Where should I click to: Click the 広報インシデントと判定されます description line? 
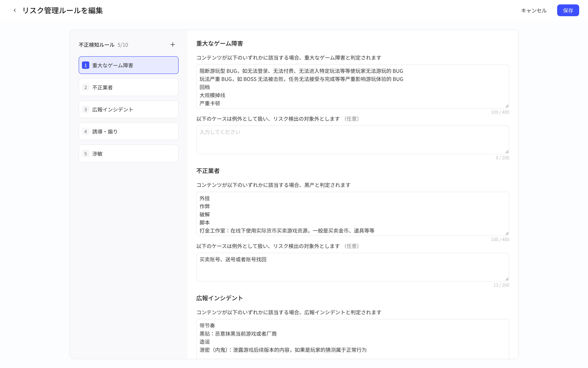[289, 312]
